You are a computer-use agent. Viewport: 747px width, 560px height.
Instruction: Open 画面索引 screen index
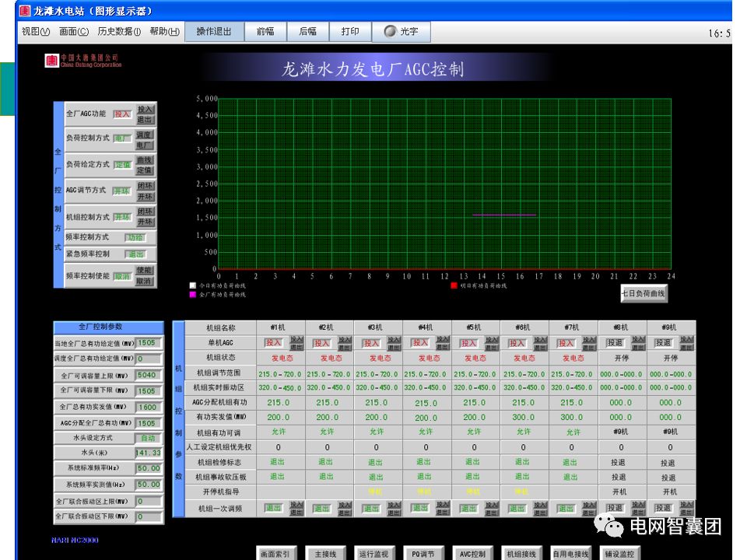275,552
